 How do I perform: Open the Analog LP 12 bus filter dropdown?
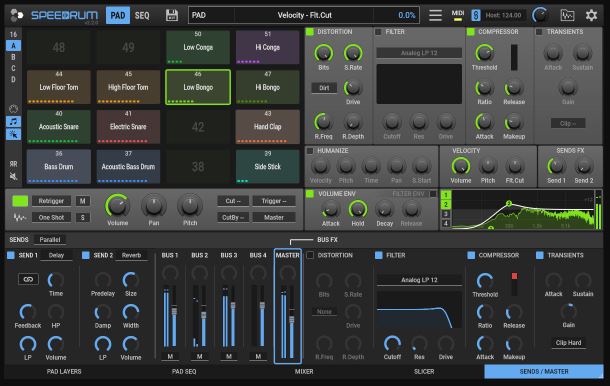(419, 280)
